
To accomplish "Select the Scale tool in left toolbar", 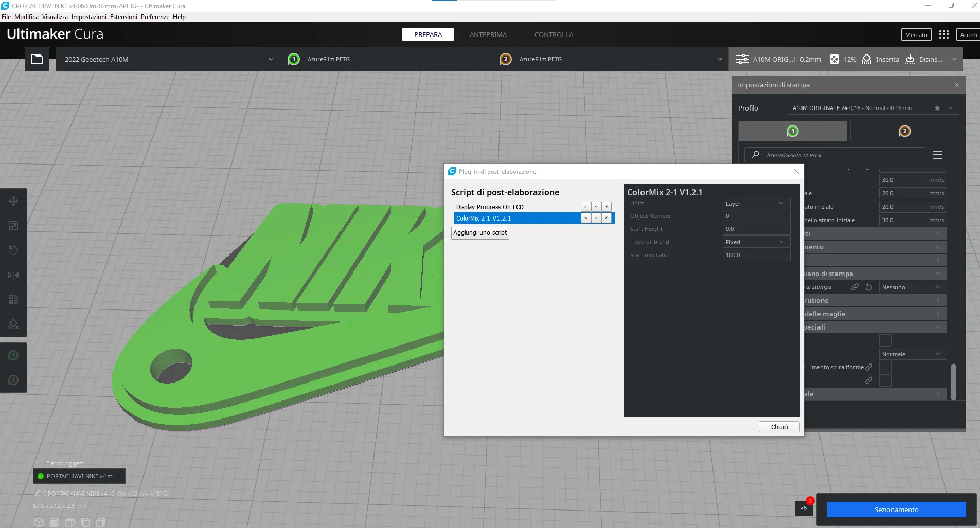I will 13,226.
